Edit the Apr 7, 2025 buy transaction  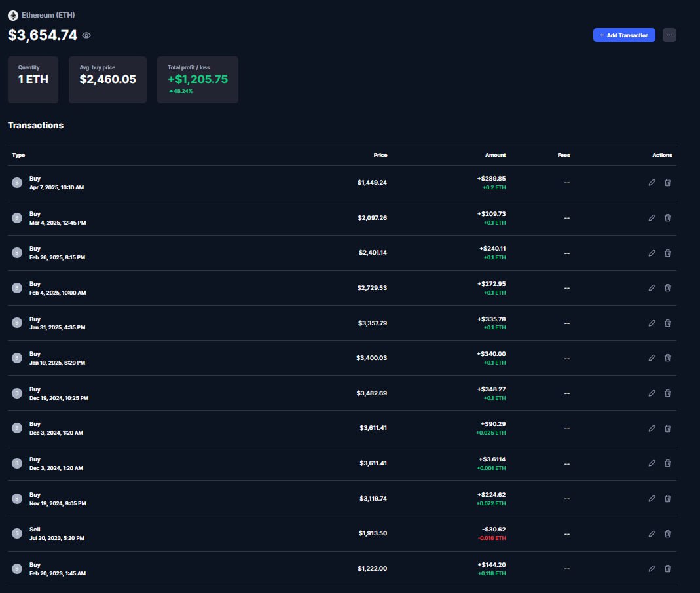652,183
